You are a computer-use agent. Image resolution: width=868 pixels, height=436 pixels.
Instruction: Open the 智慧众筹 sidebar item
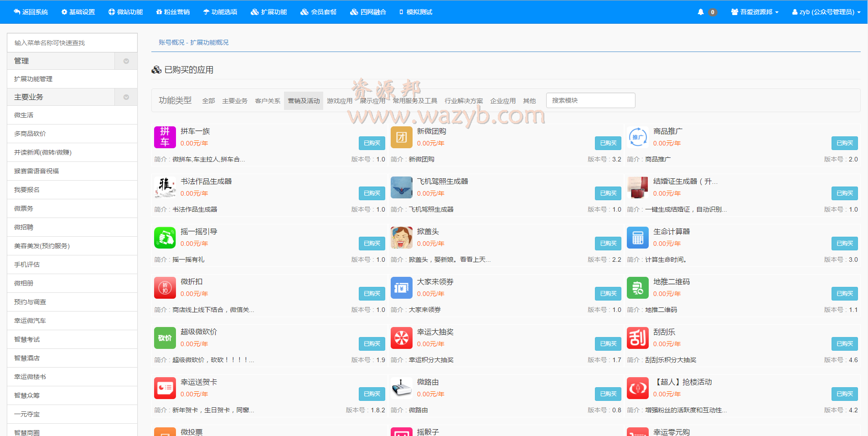(72, 395)
